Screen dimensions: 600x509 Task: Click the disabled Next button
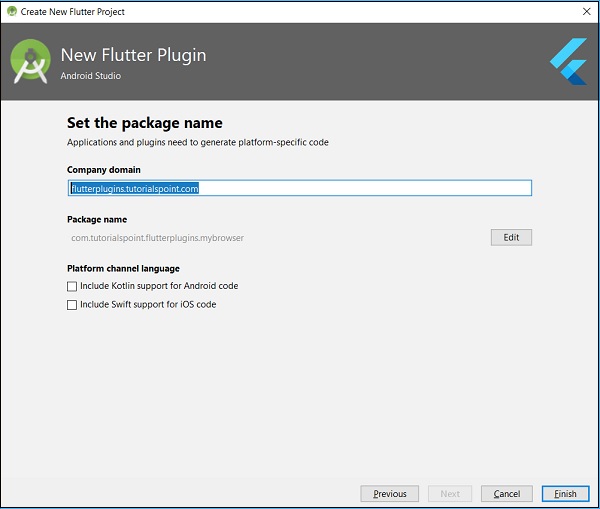click(450, 494)
